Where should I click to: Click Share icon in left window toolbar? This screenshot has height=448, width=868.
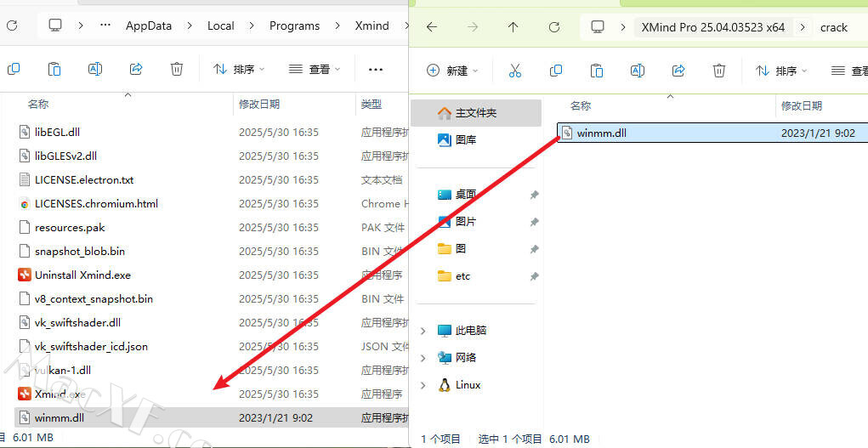136,69
